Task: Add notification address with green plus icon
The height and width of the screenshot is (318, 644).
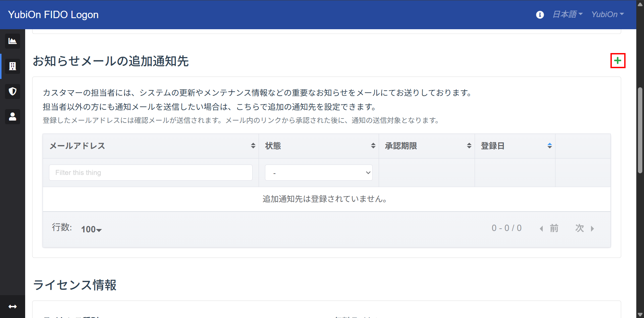Action: [x=618, y=61]
